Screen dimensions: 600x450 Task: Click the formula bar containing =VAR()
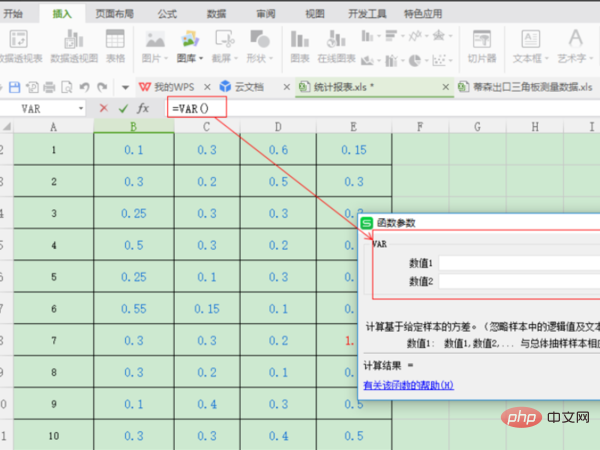tap(383, 108)
